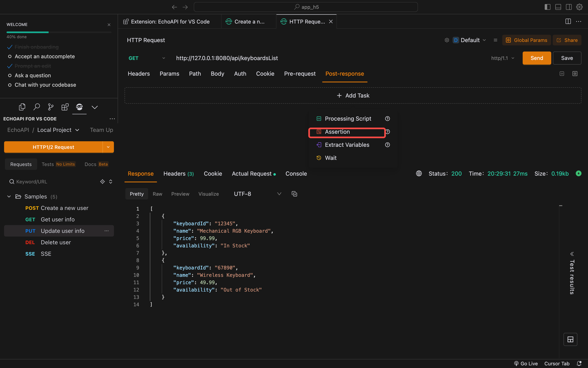Switch response view to Raw
588x368 pixels.
point(157,194)
